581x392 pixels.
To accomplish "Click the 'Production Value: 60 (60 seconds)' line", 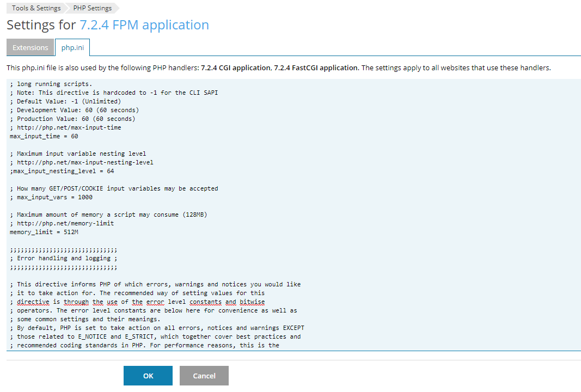I will coord(72,119).
